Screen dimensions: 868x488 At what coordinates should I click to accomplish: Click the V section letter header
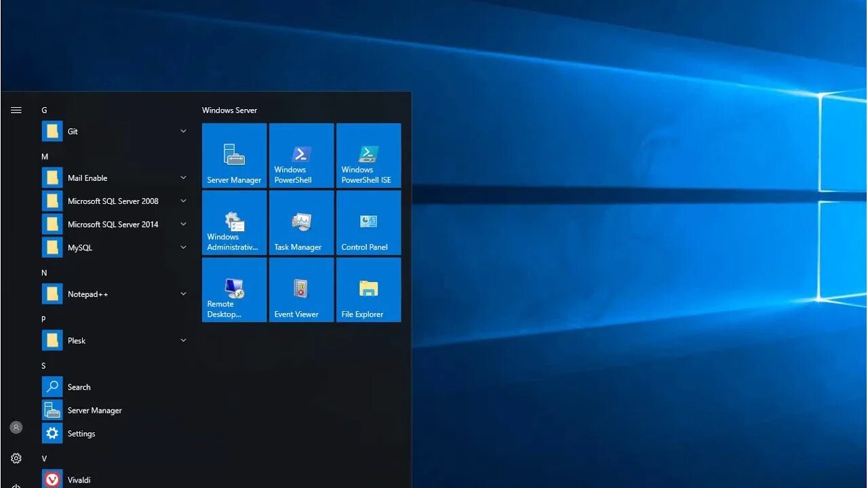point(44,459)
